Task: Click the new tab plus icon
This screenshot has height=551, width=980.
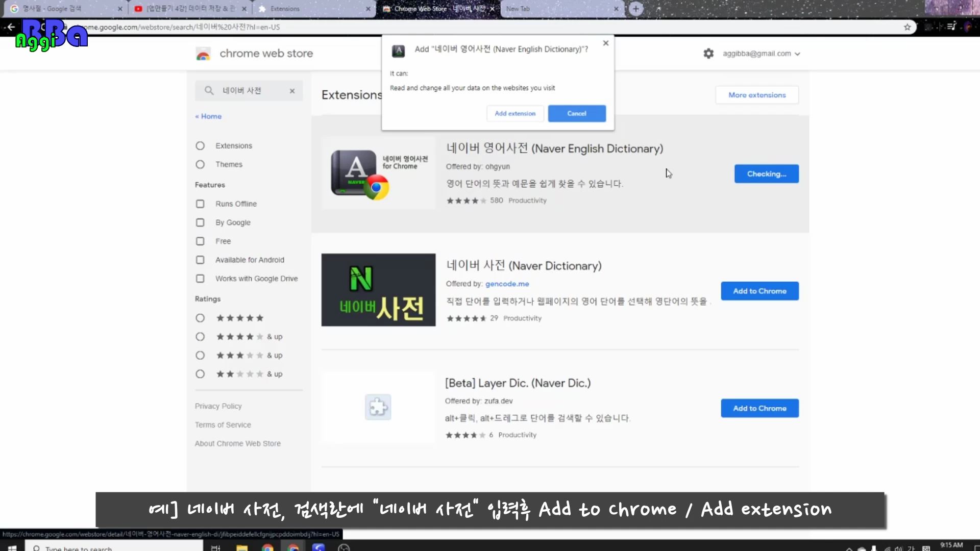Action: tap(636, 9)
